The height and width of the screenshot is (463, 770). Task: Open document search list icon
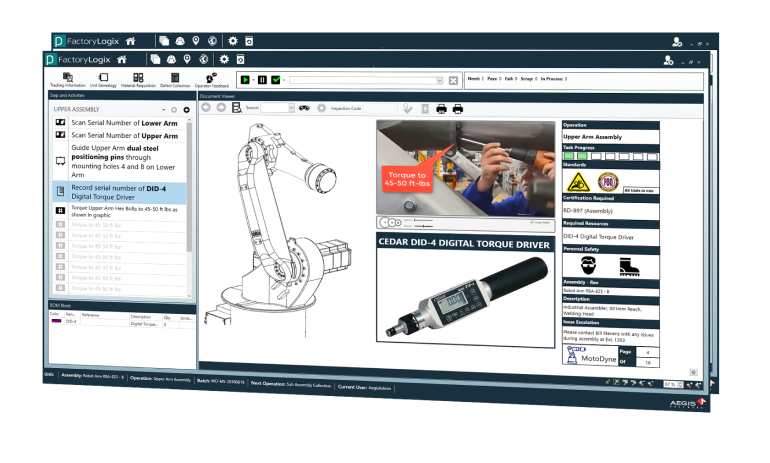[237, 108]
